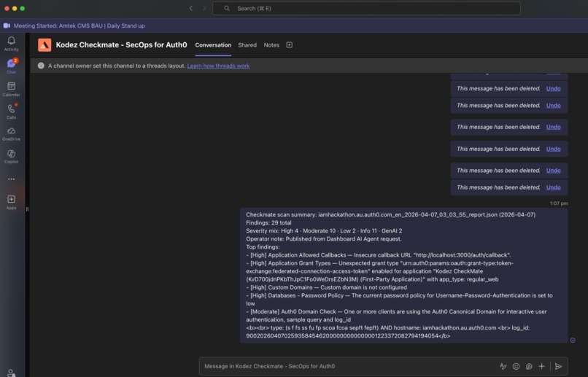Switch to the Notes tab
The image size is (588, 377).
[271, 45]
